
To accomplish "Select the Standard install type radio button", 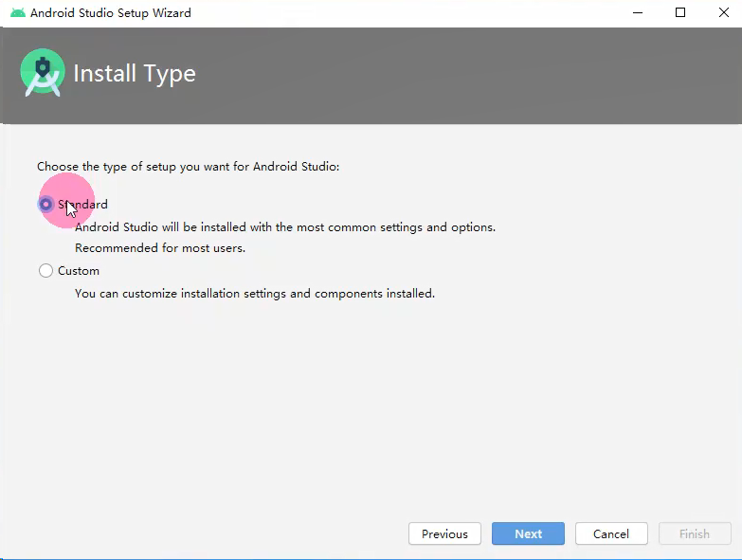I will (x=45, y=205).
